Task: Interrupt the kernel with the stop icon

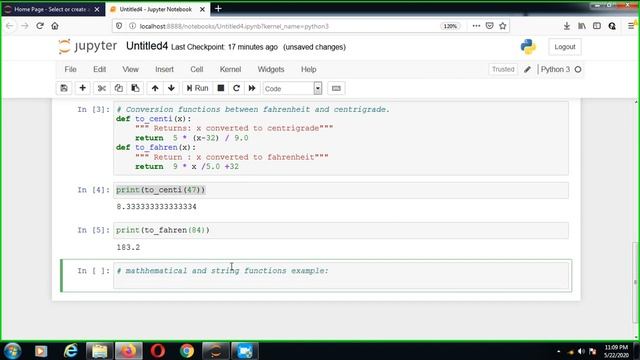Action: [x=221, y=88]
